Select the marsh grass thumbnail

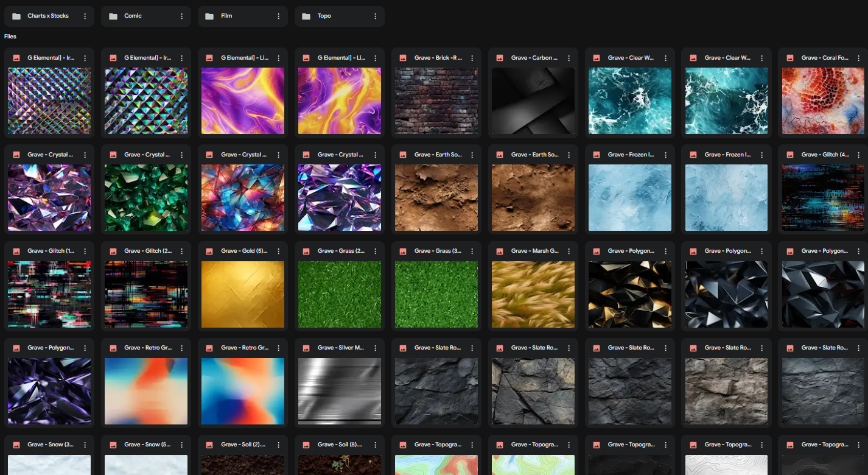533,294
